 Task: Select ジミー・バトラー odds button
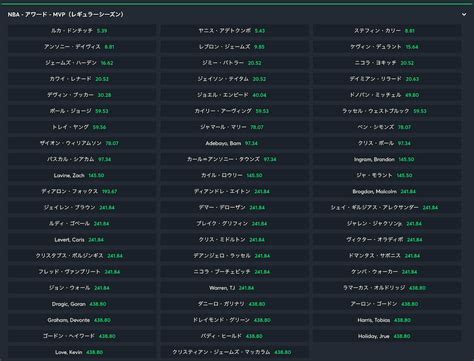[x=234, y=63]
